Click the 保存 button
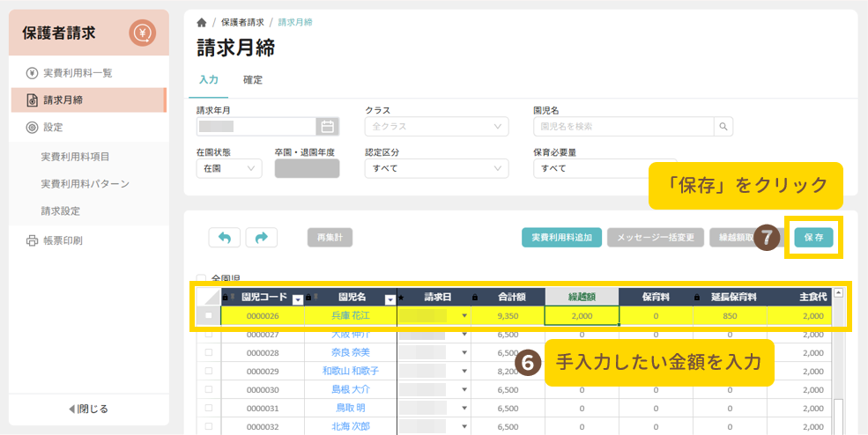The image size is (868, 435). 813,237
